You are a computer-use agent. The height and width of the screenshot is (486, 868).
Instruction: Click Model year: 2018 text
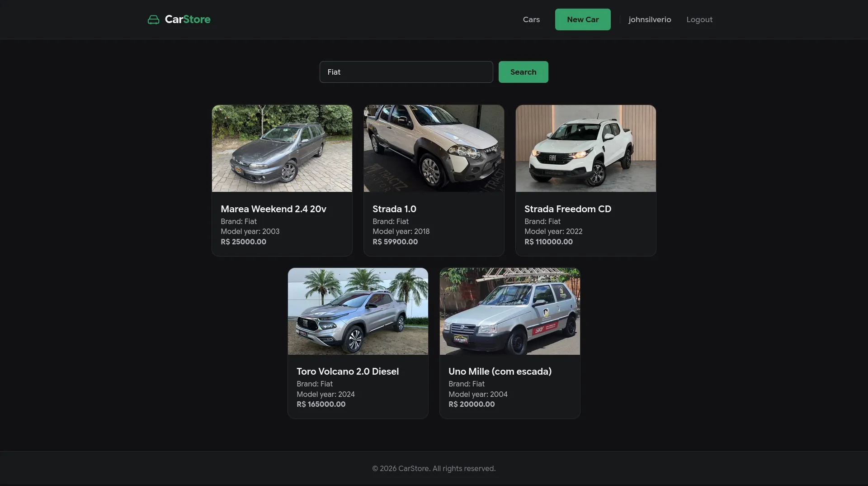tap(401, 231)
